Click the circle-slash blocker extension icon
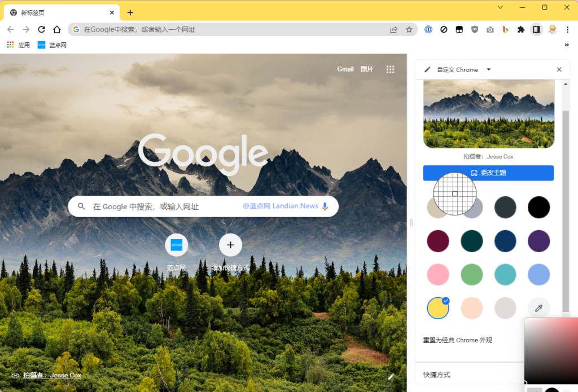 [444, 29]
